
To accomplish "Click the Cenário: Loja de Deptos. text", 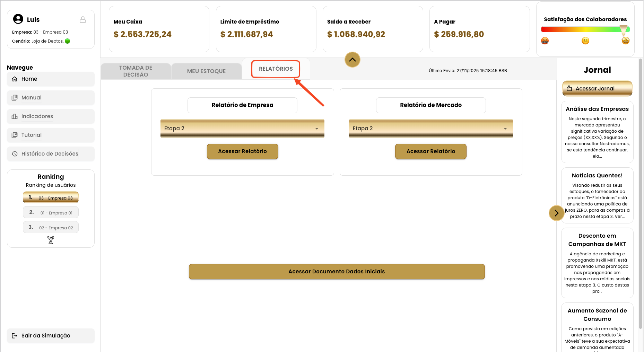I will pyautogui.click(x=38, y=41).
